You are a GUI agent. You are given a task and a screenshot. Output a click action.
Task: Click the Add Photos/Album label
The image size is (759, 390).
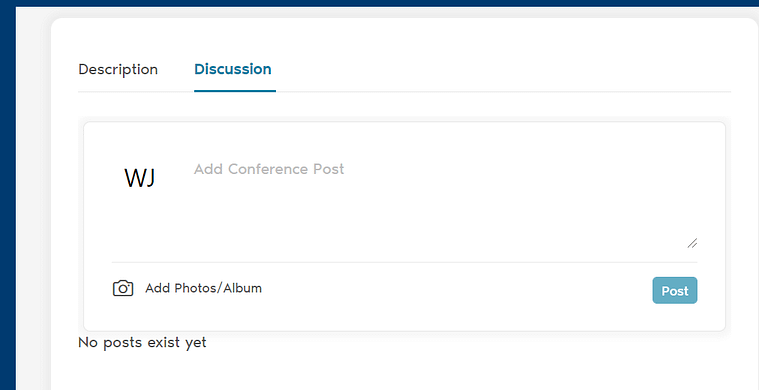coord(203,288)
